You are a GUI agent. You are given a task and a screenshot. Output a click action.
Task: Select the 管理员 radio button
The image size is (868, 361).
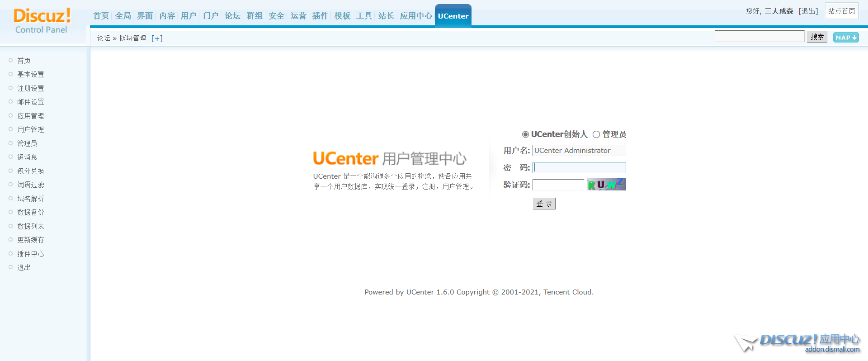pos(596,134)
